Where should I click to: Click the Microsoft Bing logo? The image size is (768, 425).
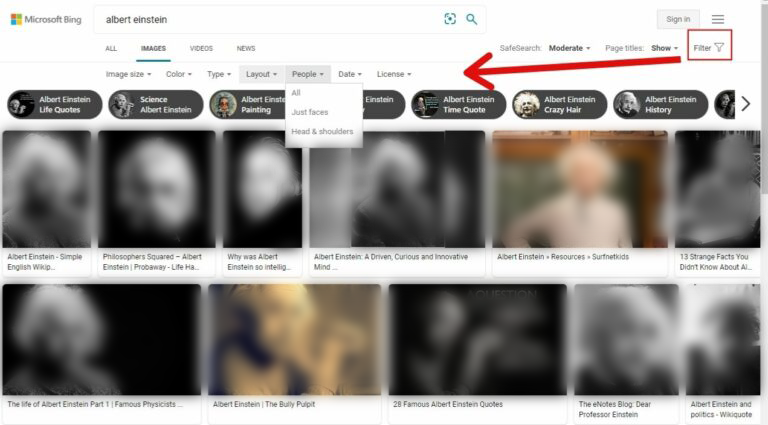pos(45,19)
